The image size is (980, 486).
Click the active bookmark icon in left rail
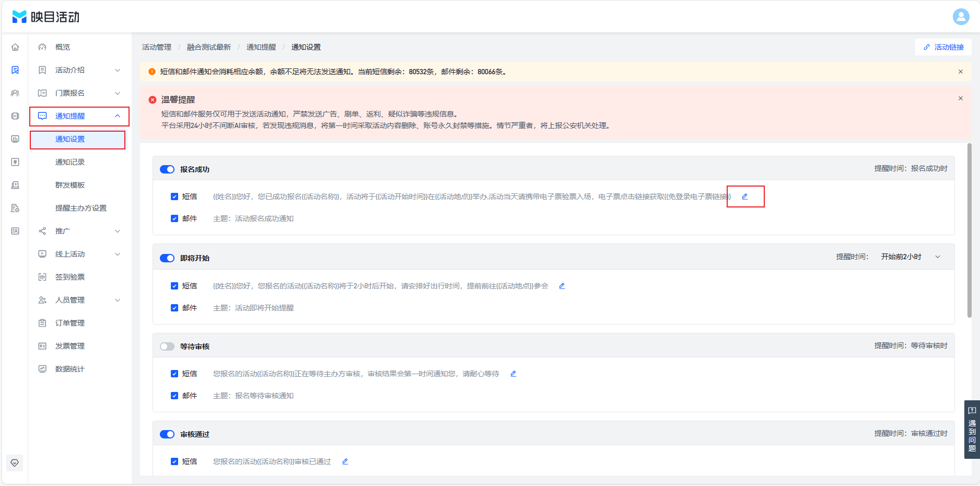point(15,70)
